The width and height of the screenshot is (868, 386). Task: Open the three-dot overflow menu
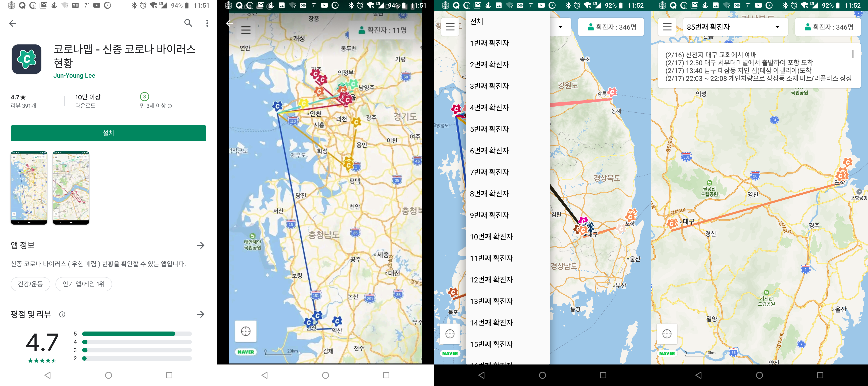(x=207, y=23)
